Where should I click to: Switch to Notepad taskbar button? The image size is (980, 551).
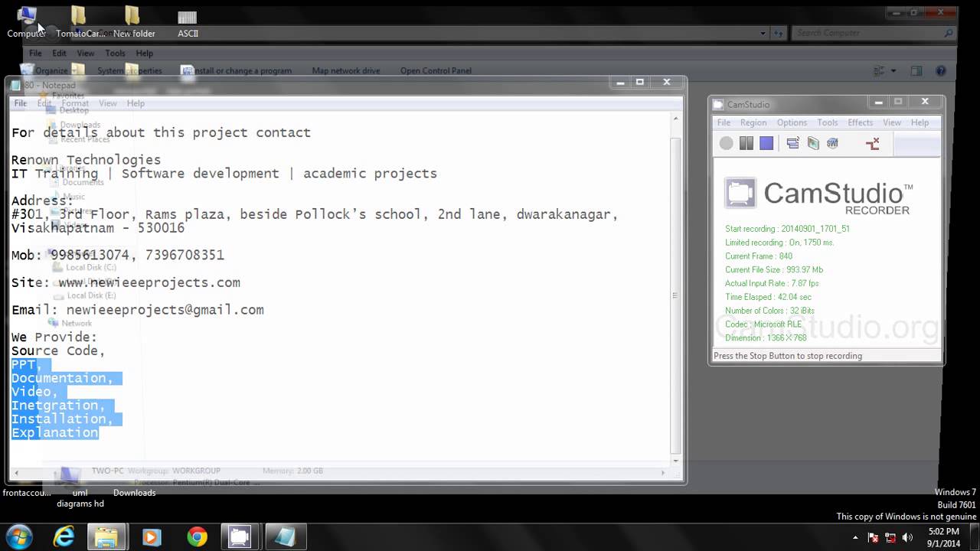click(286, 537)
